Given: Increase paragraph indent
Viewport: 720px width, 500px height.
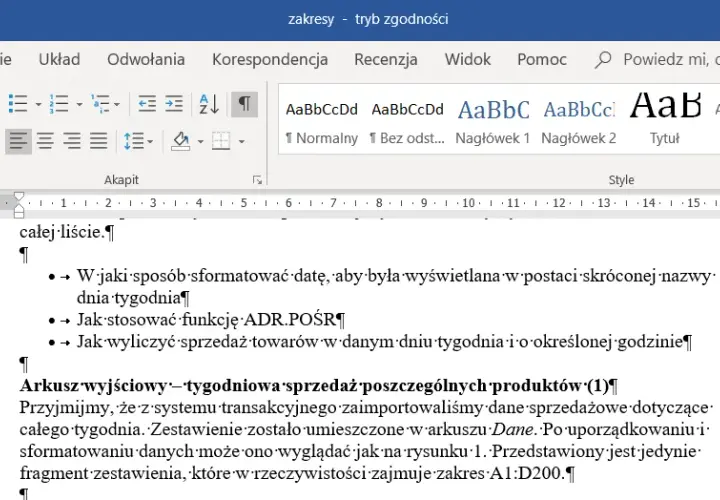Looking at the screenshot, I should 174,104.
